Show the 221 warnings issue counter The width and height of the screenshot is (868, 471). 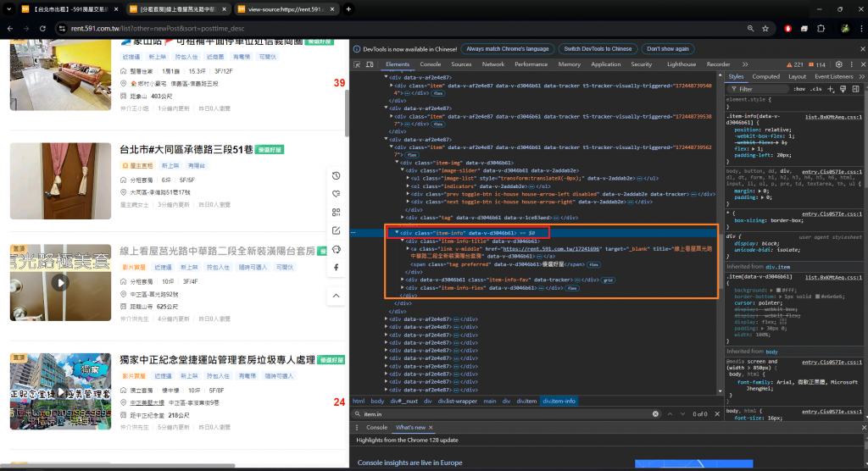pos(794,64)
